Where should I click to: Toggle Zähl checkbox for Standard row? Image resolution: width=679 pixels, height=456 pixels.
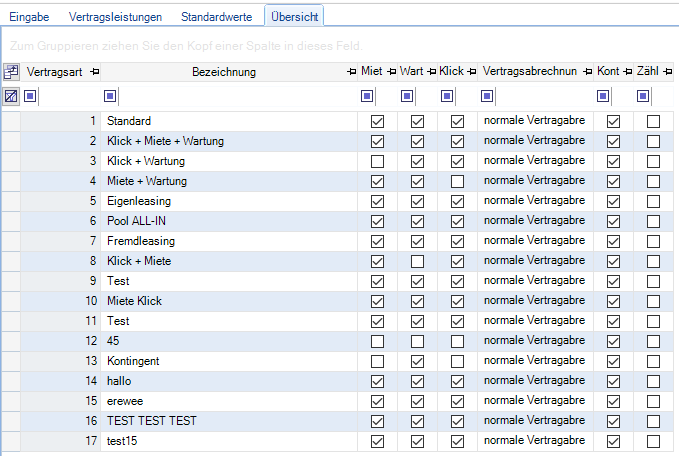[653, 121]
